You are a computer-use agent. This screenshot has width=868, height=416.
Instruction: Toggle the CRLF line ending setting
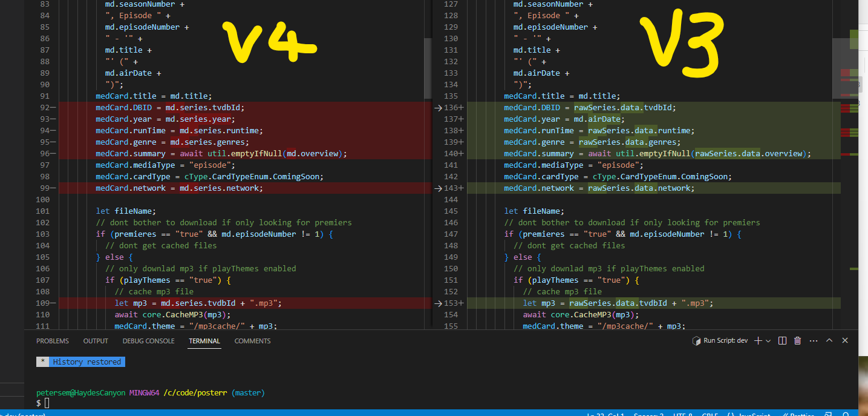click(710, 414)
